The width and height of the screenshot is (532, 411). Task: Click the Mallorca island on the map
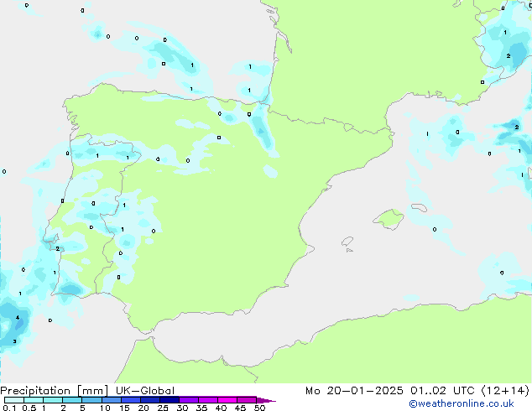tap(389, 219)
